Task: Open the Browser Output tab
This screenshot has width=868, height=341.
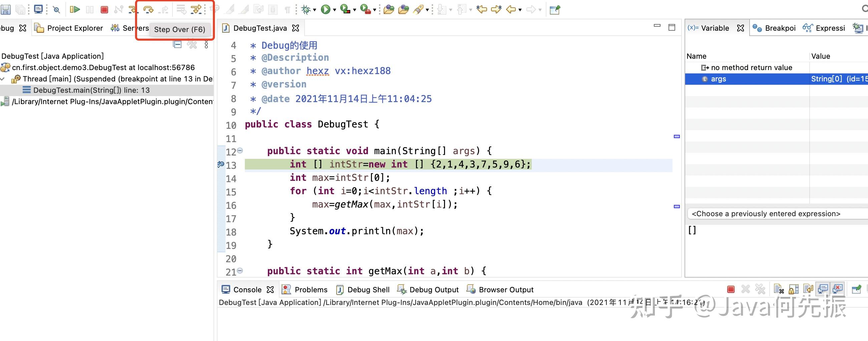Action: point(500,290)
